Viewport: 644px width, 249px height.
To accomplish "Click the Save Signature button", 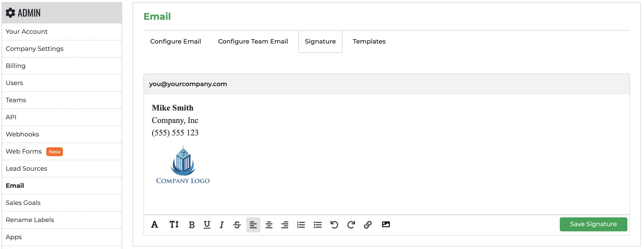I will click(593, 224).
